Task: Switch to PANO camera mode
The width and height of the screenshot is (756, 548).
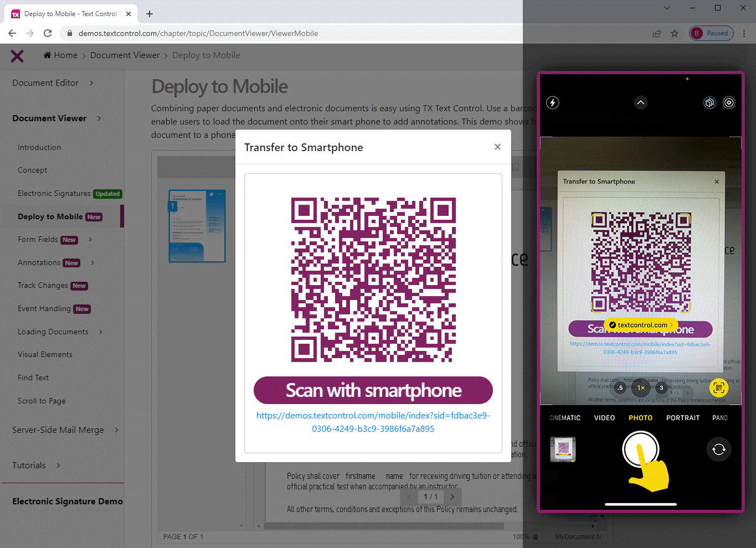Action: coord(720,418)
